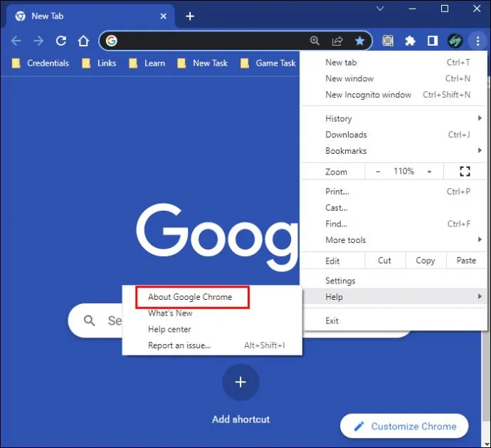Click the three-dot Chrome menu icon
The image size is (491, 448).
(x=477, y=41)
